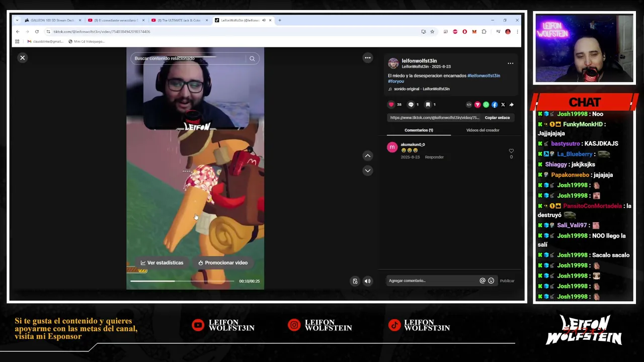This screenshot has width=644, height=362.
Task: Click 'Copiar enlace' button
Action: (x=497, y=118)
